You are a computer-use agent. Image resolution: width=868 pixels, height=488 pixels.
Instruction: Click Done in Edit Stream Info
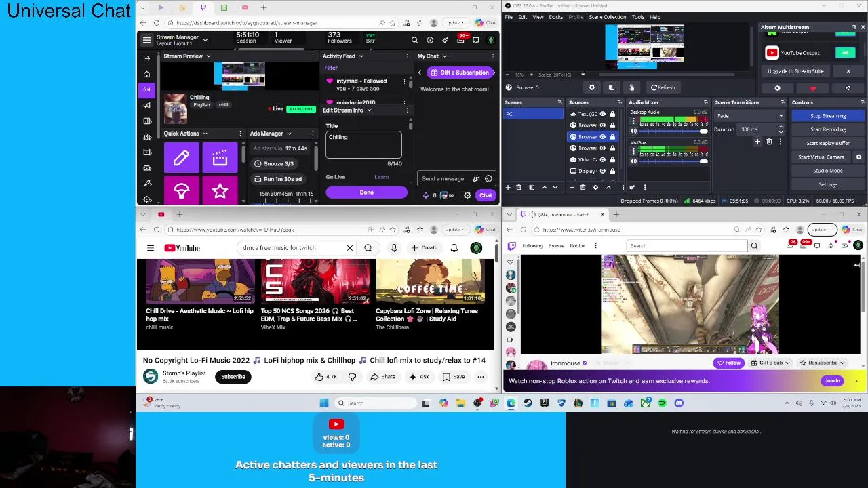click(366, 192)
